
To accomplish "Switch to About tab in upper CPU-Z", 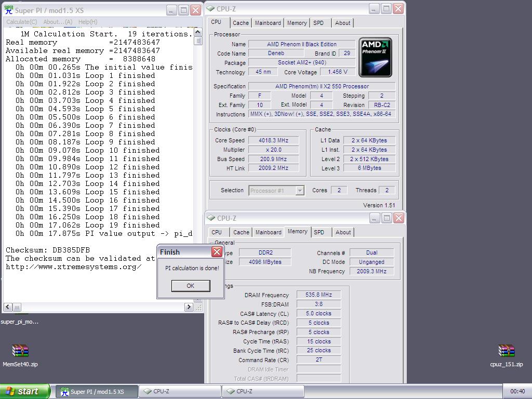I will coord(343,23).
